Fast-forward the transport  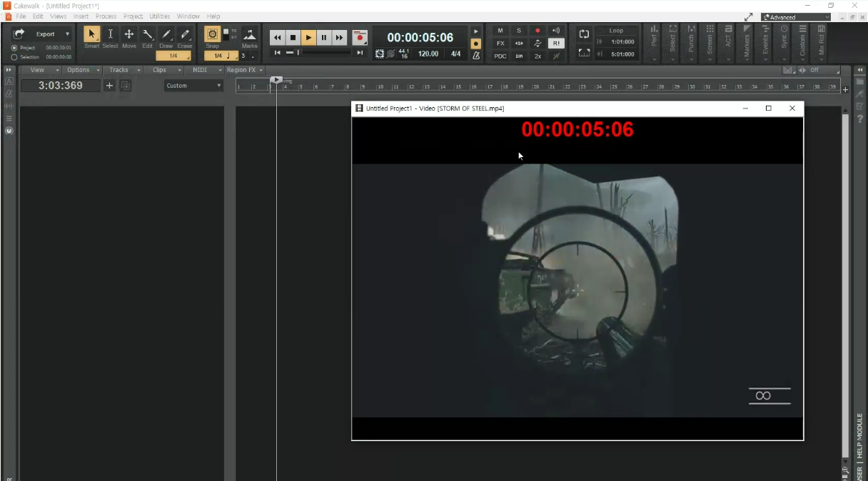coord(340,38)
